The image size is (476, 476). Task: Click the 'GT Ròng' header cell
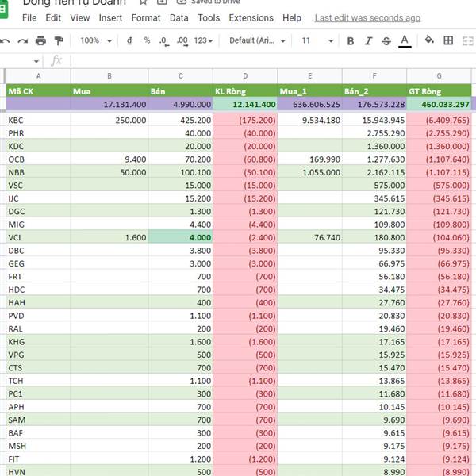click(439, 91)
